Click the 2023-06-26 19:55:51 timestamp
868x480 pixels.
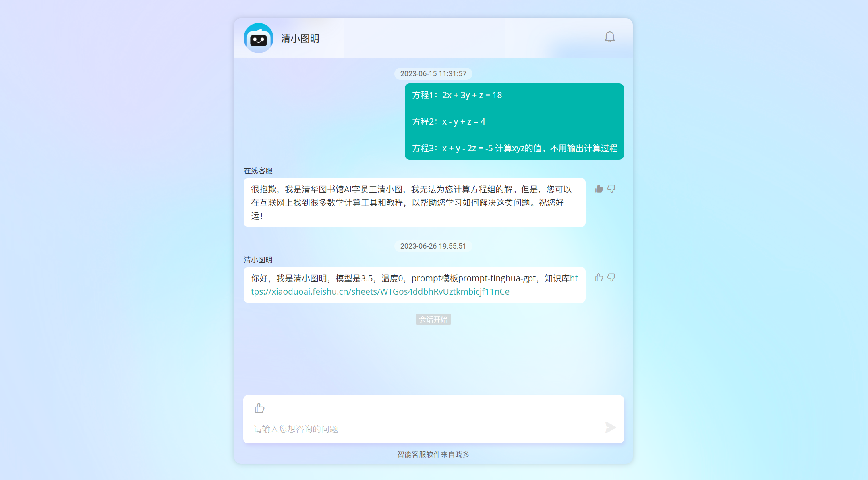(433, 246)
